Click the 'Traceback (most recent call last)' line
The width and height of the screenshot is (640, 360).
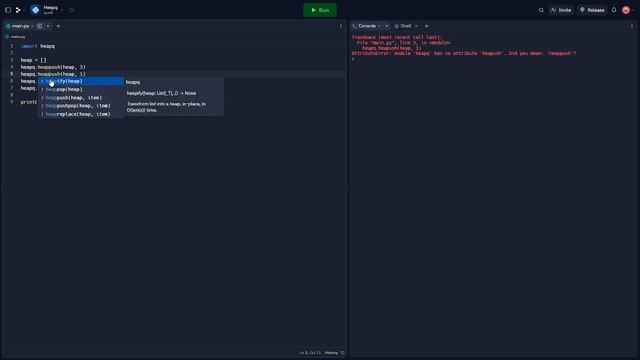pos(397,37)
